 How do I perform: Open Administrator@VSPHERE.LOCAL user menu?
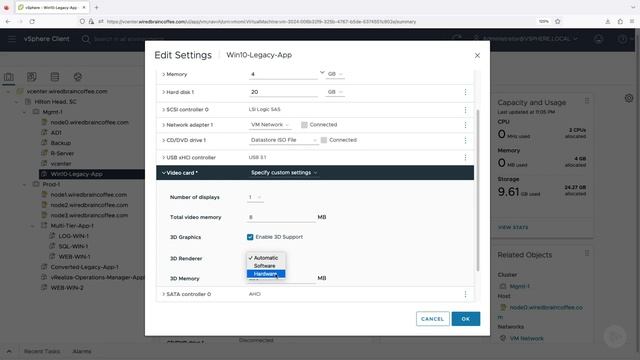coord(526,39)
